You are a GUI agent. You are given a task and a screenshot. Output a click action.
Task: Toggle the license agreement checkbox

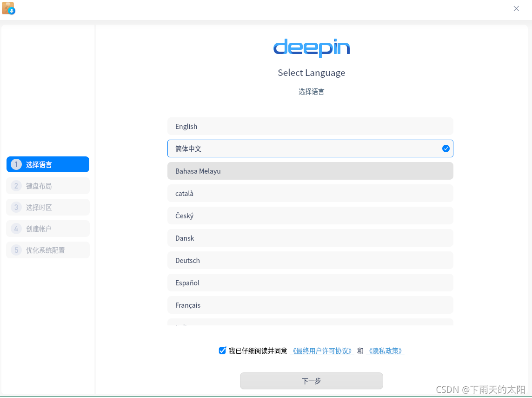pos(222,351)
